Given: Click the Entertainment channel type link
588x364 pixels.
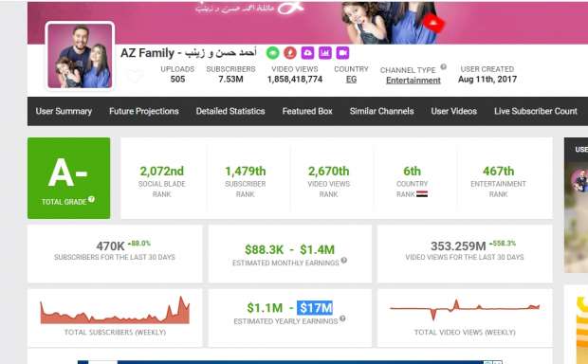Looking at the screenshot, I should [x=413, y=81].
